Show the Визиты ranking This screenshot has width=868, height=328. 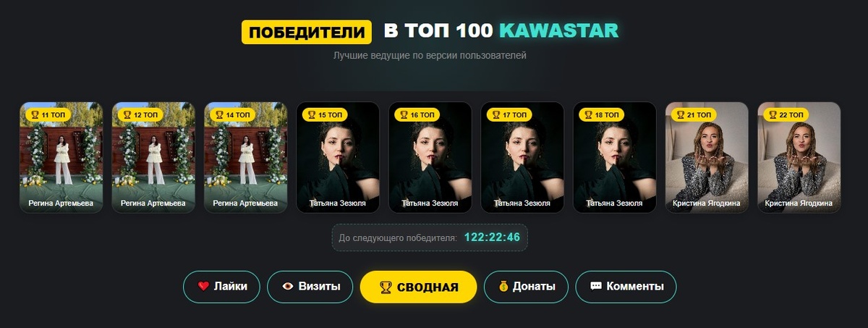click(310, 287)
